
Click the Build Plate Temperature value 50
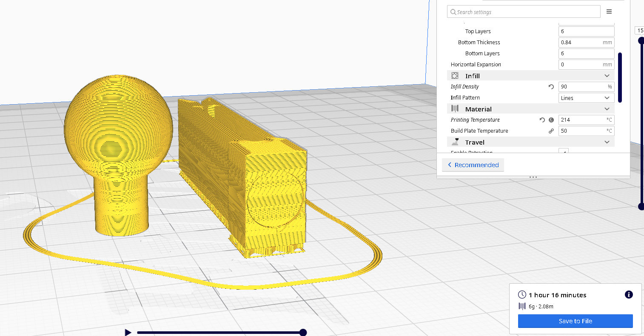pos(586,131)
